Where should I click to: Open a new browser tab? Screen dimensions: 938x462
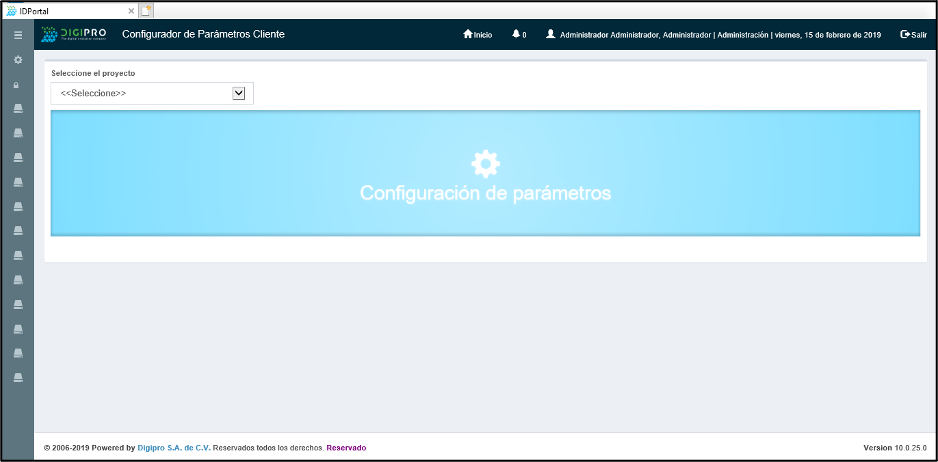(x=146, y=9)
